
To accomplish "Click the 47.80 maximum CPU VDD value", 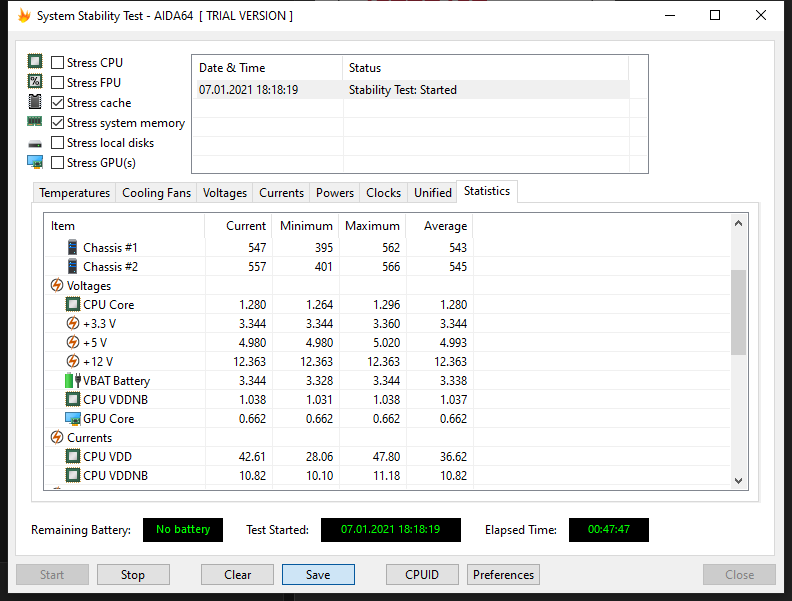I will point(386,457).
